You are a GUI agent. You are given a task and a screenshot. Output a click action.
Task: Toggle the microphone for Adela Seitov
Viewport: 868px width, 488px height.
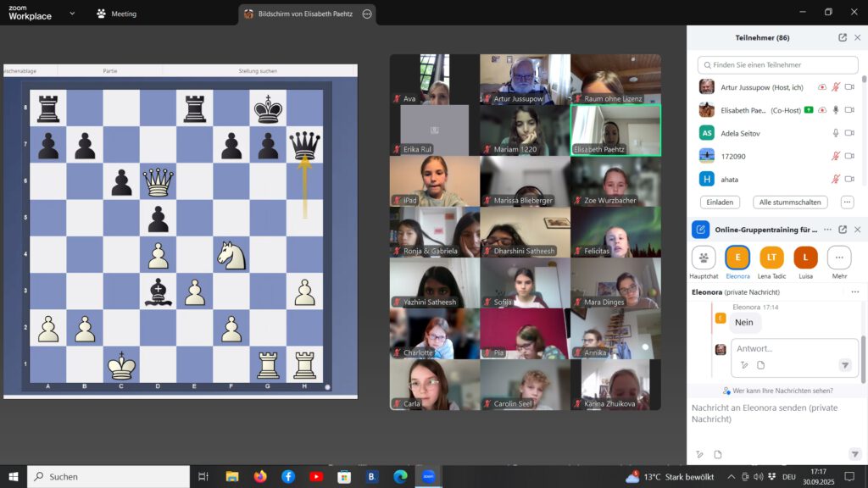[x=836, y=133]
